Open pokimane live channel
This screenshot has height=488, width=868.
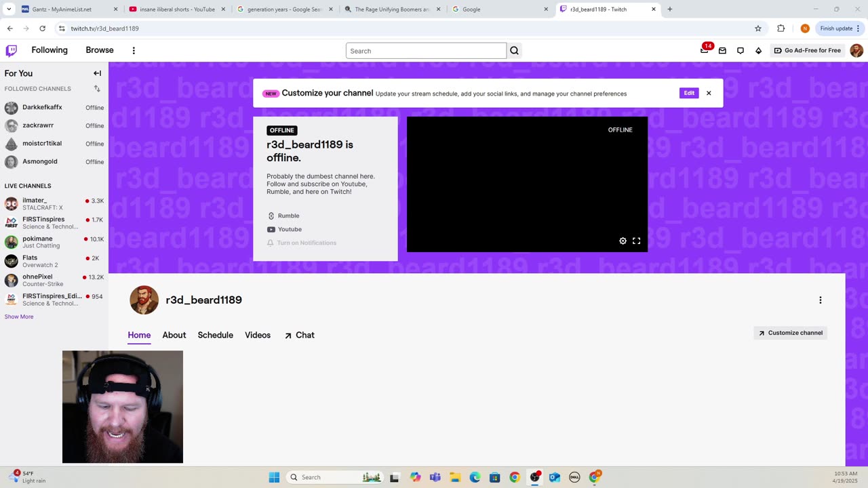(54, 242)
